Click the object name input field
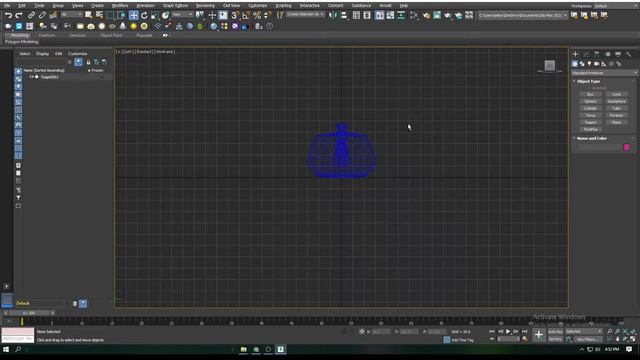 point(600,147)
